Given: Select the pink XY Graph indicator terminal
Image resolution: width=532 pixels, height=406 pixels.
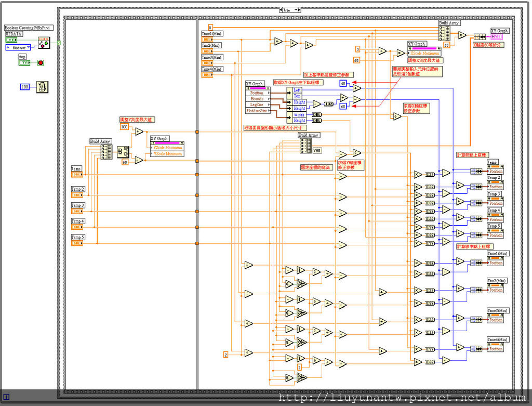Looking at the screenshot, I should (x=497, y=36).
